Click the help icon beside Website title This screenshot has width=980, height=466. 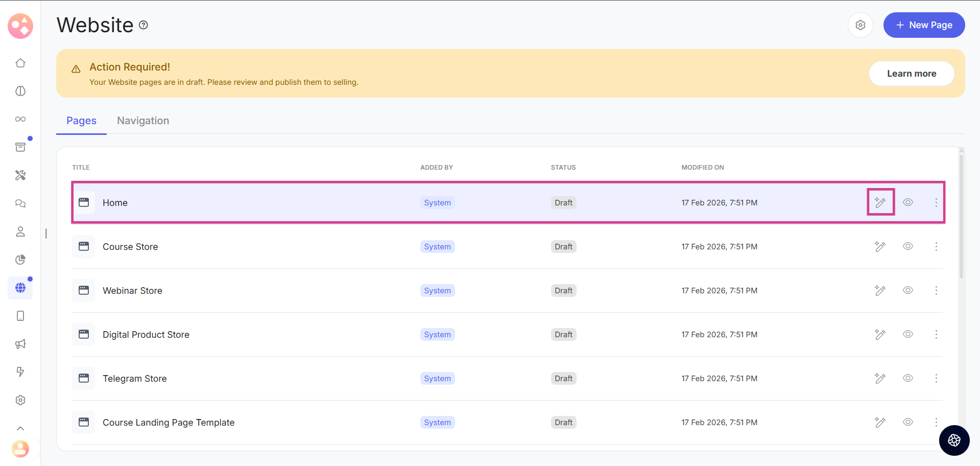[144, 25]
